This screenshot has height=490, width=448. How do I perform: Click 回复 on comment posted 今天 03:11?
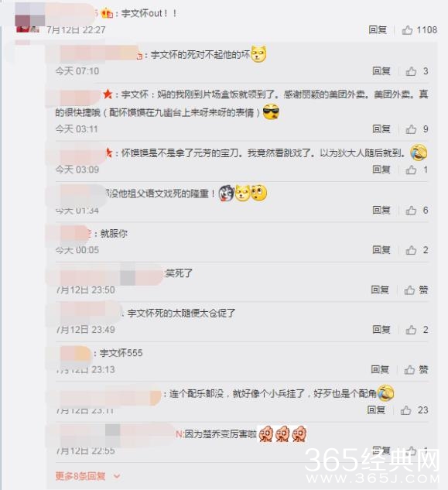[x=381, y=129]
